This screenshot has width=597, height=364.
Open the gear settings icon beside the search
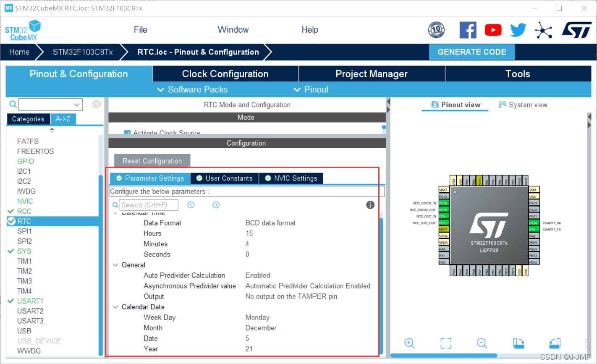(x=96, y=104)
